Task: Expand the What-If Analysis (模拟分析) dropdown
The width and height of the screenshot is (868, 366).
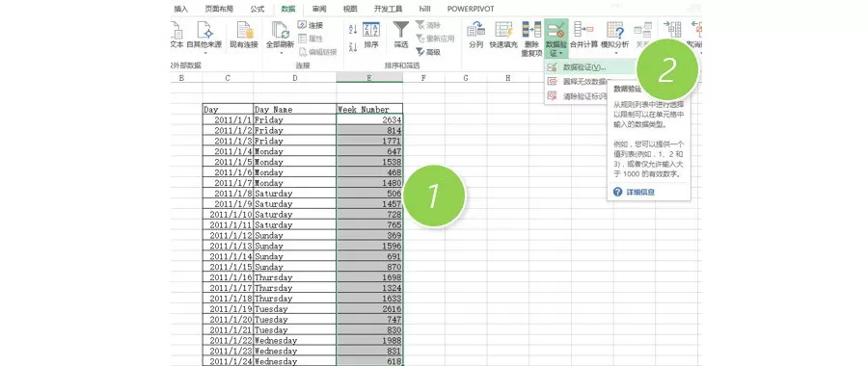Action: point(614,53)
